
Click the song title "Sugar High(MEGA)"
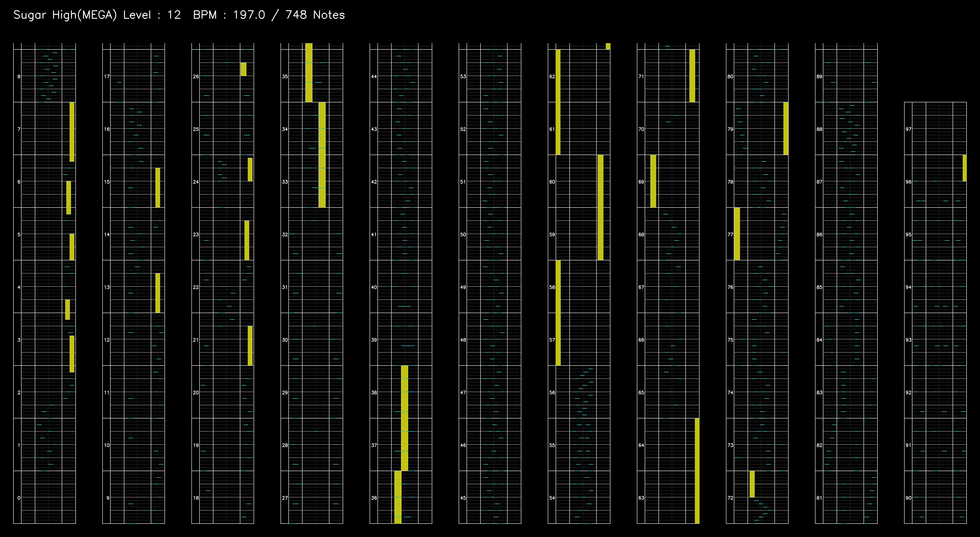65,15
